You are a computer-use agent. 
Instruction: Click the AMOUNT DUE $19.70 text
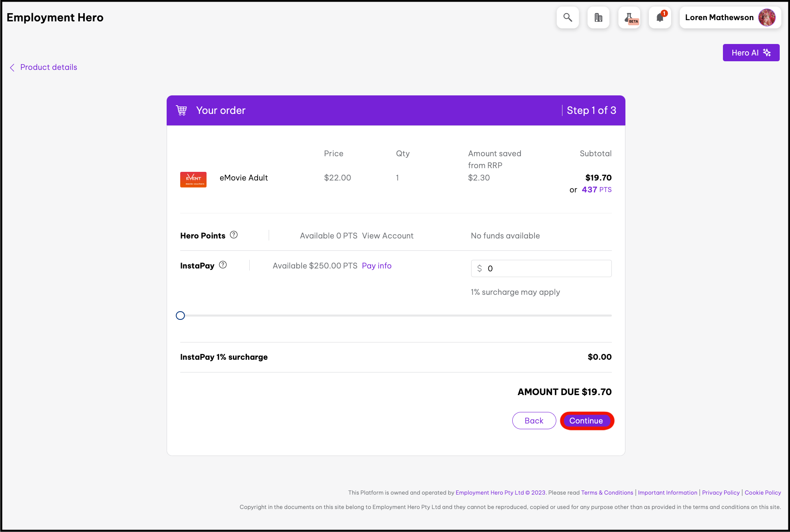click(x=565, y=392)
